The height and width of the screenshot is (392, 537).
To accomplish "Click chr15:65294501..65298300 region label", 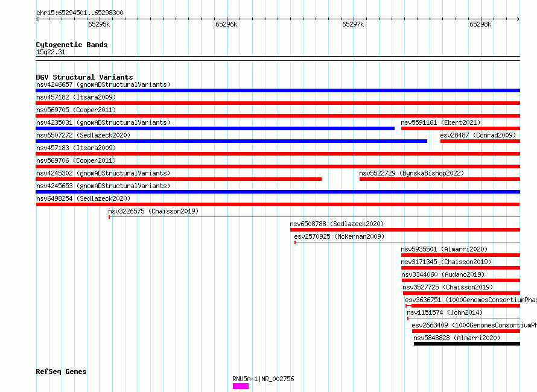I will click(80, 13).
